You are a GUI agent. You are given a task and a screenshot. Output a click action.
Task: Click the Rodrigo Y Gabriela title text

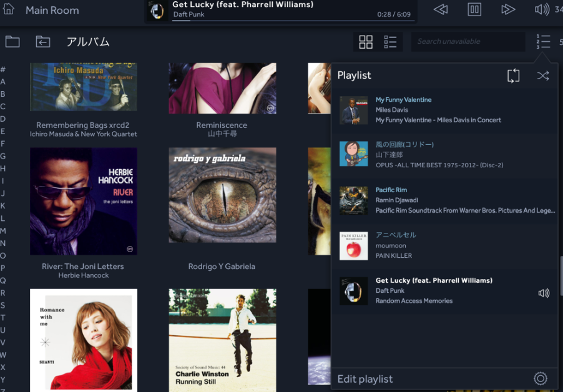tap(222, 267)
